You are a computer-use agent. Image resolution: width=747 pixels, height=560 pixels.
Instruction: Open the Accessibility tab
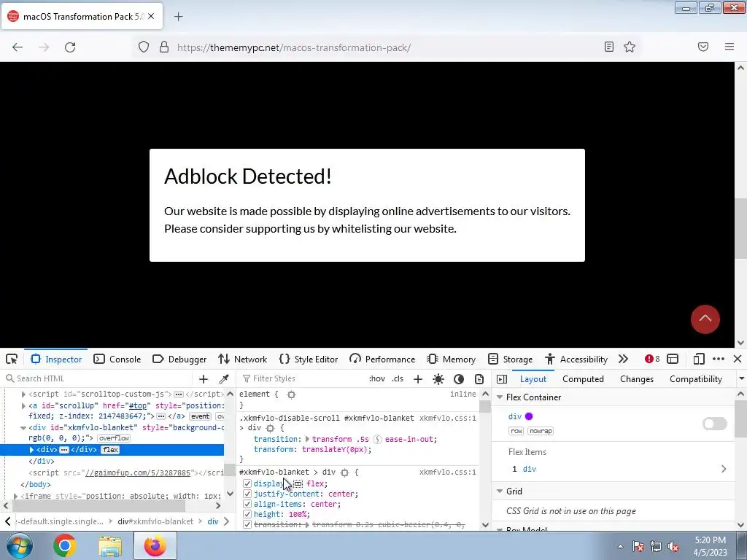click(x=576, y=359)
